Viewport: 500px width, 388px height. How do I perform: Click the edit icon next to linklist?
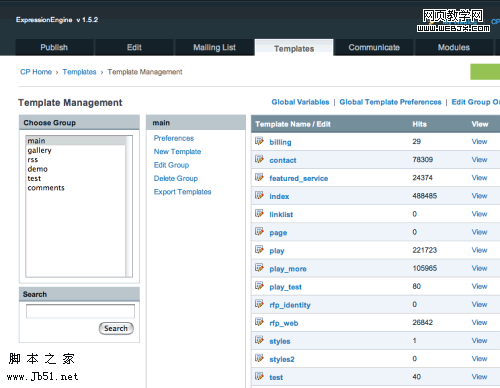[259, 214]
